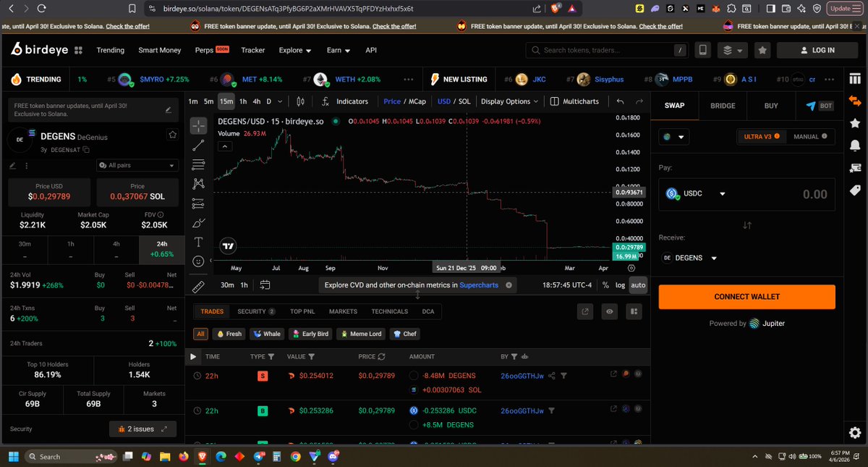Select the Text annotation tool
Screen dimensions: 868x467
click(198, 242)
